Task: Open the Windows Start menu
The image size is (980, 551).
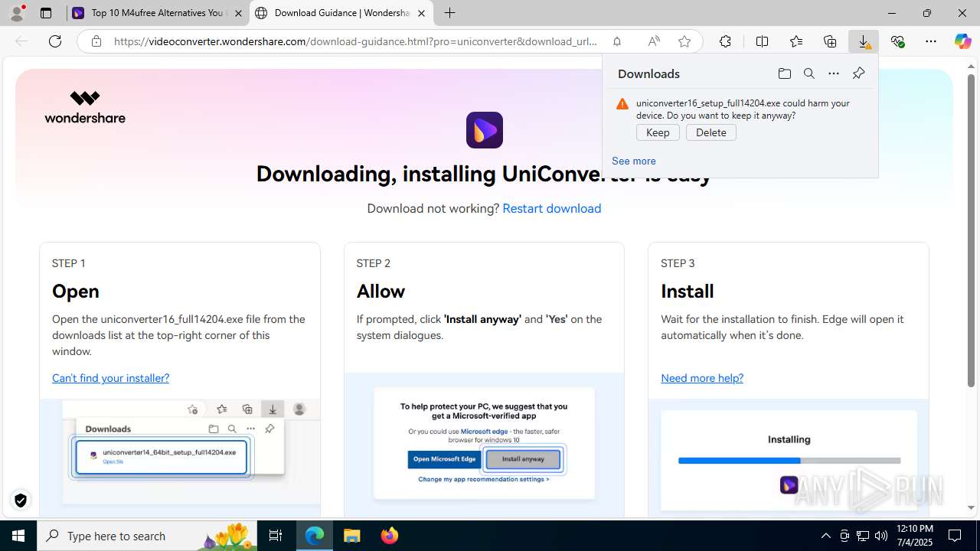Action: (x=18, y=536)
